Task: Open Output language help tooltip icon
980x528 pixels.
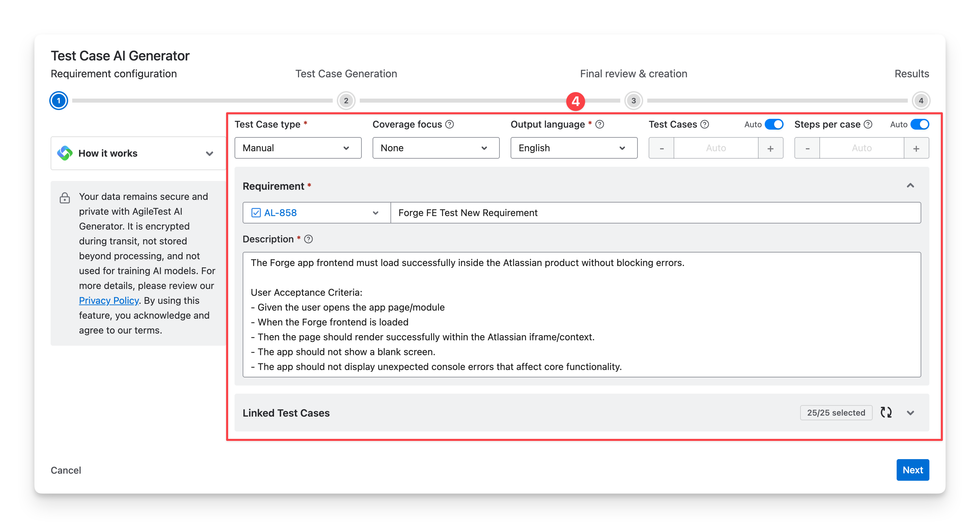Action: click(x=600, y=125)
